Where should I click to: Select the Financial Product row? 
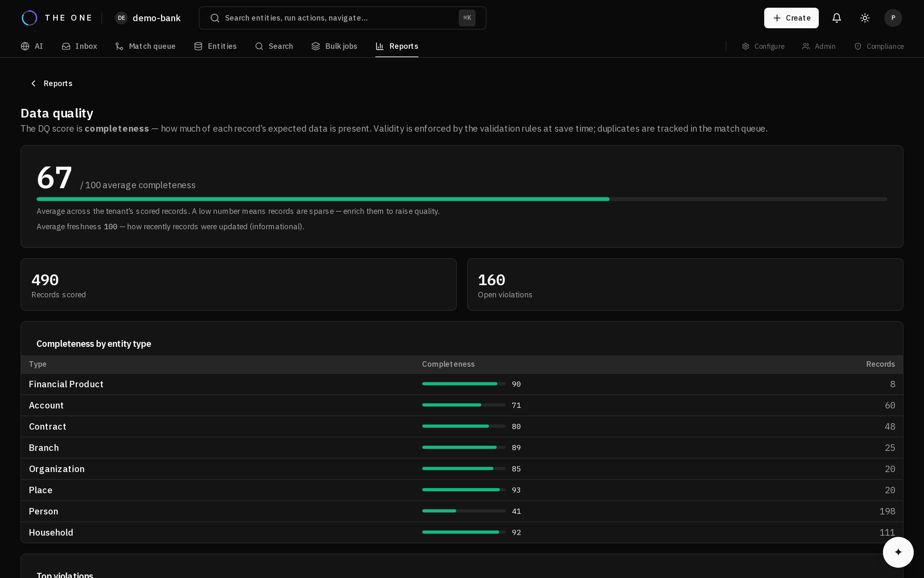[462, 384]
